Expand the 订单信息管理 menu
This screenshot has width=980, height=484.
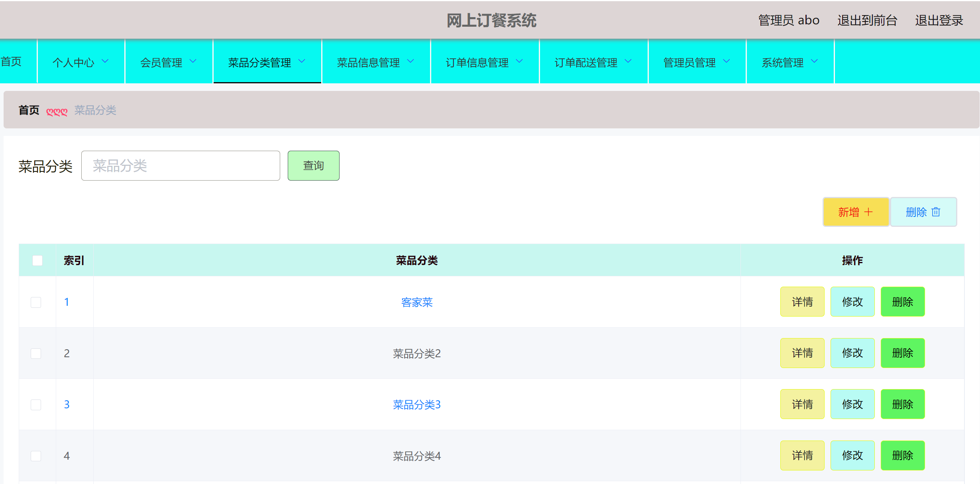click(x=484, y=62)
